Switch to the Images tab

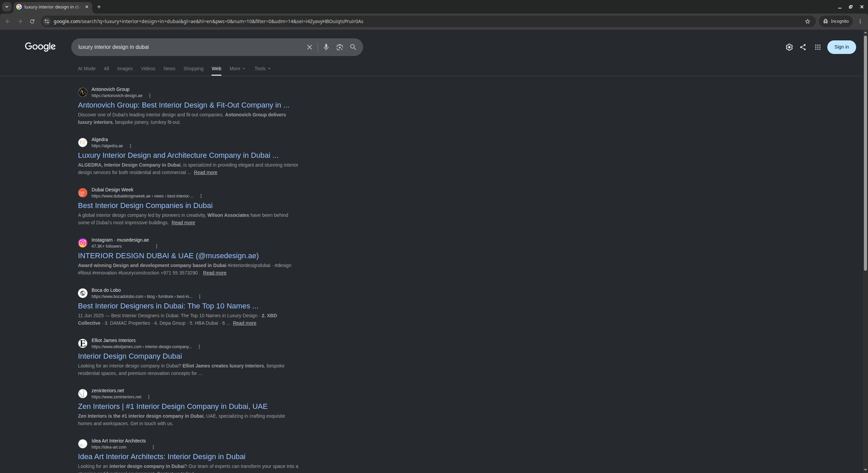(x=125, y=69)
